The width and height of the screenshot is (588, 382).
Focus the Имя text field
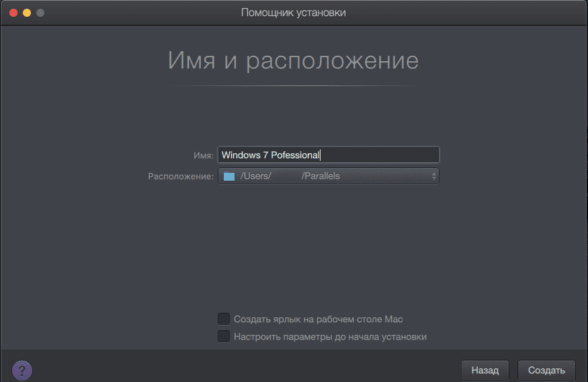click(328, 155)
